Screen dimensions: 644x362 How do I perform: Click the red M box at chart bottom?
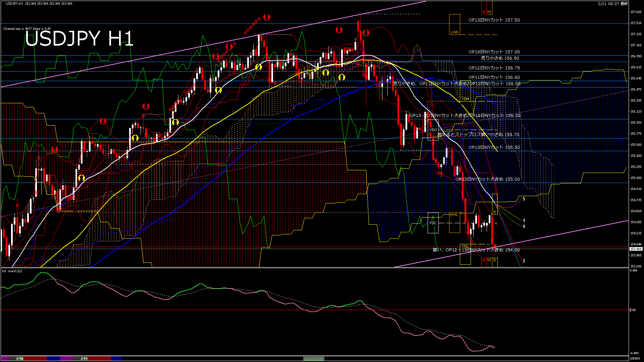click(484, 260)
